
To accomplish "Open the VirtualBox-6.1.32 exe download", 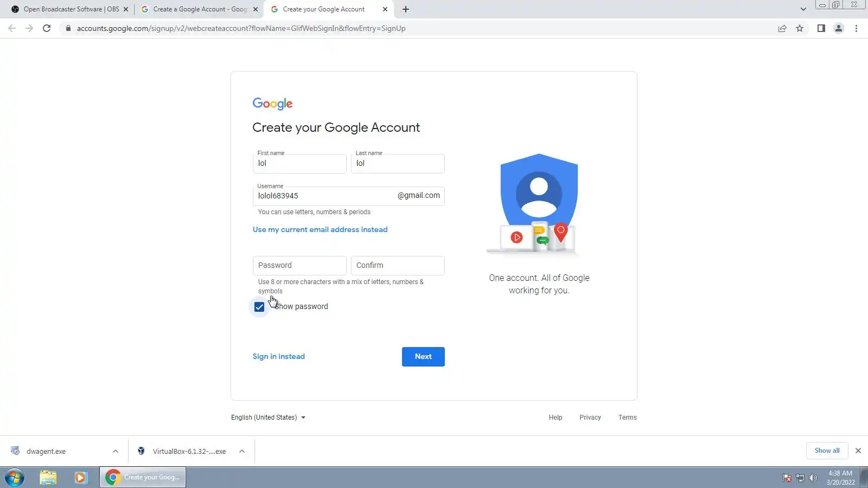I will [181, 451].
